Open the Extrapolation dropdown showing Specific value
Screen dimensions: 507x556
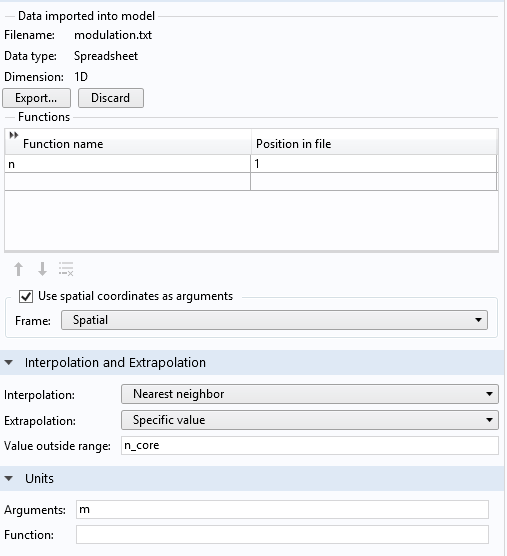[310, 420]
